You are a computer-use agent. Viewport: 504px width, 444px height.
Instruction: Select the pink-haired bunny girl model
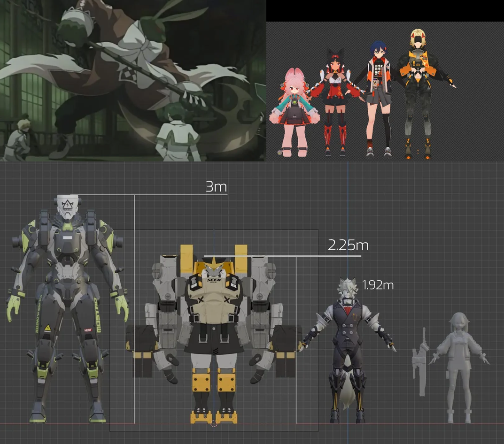[294, 112]
